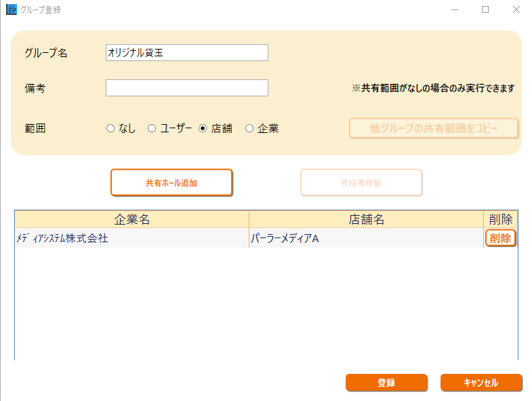Select the 店舗 range radio button
This screenshot has width=532, height=401.
tap(203, 128)
